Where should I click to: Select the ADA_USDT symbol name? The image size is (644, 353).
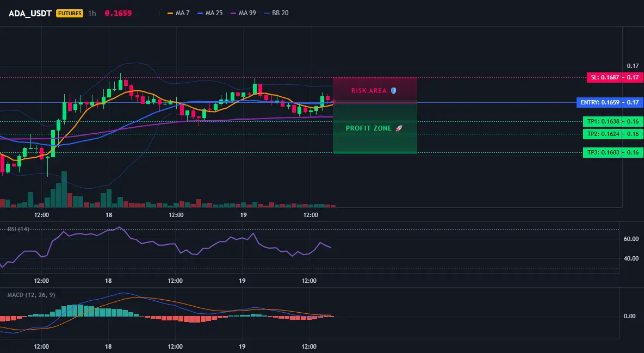click(x=30, y=13)
